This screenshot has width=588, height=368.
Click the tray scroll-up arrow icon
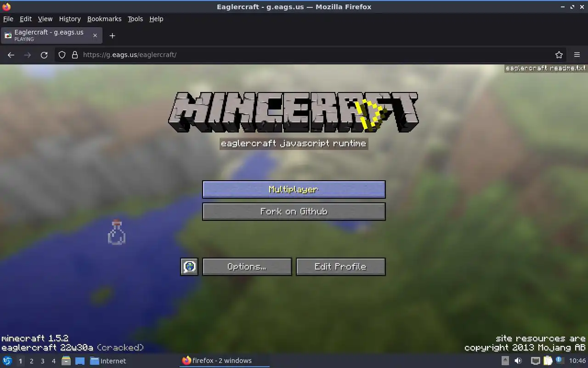tap(505, 361)
